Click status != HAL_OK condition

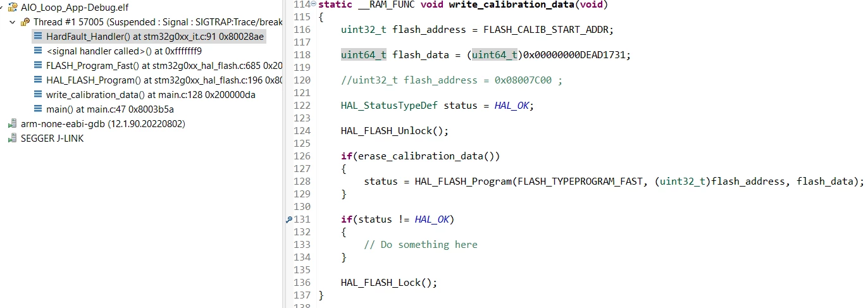(404, 219)
